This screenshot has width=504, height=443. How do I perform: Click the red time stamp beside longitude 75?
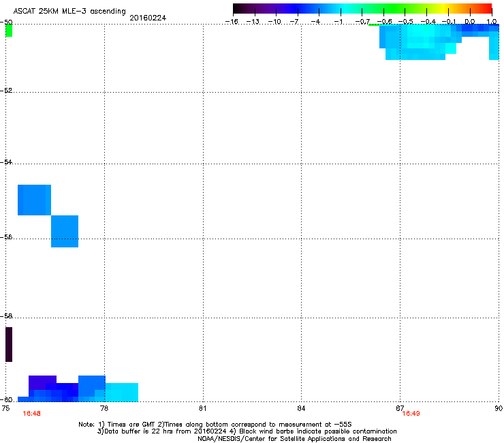pyautogui.click(x=32, y=414)
